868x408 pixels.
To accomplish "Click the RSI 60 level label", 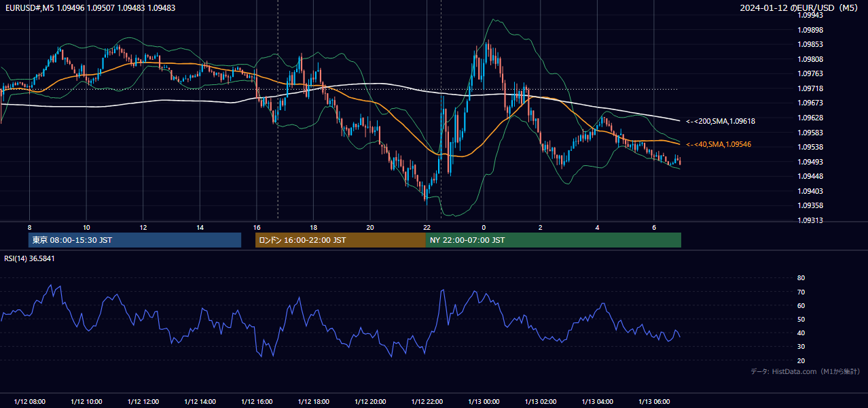I will coord(801,305).
